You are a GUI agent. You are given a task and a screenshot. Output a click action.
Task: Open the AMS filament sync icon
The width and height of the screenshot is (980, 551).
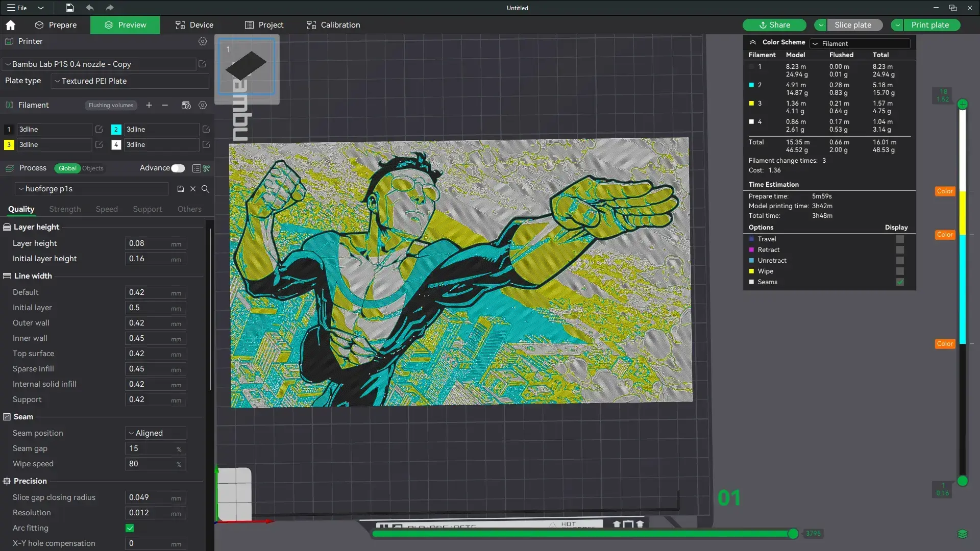(x=186, y=105)
